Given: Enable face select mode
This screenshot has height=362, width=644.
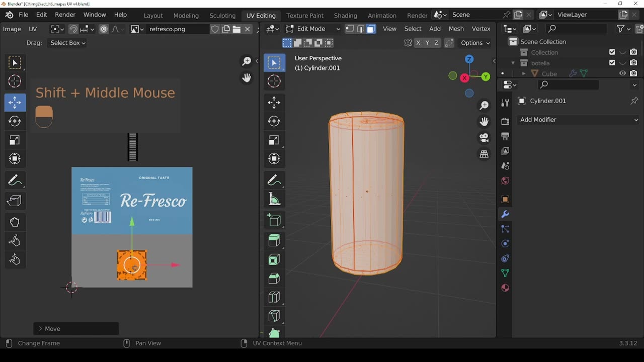Looking at the screenshot, I should (371, 29).
